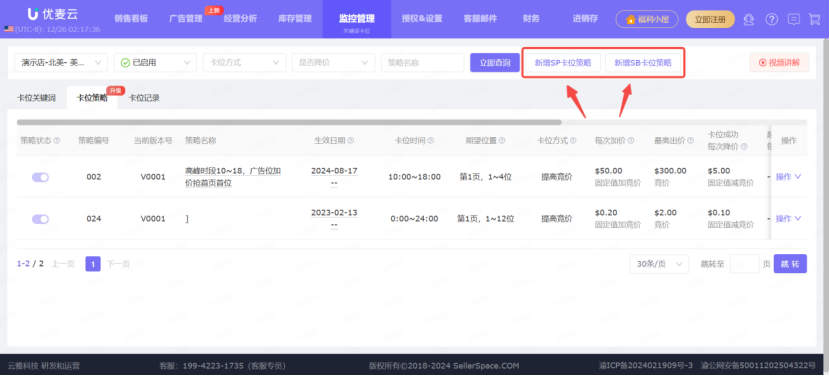Open the 客服邮件 menu
The height and width of the screenshot is (376, 830).
coord(480,19)
